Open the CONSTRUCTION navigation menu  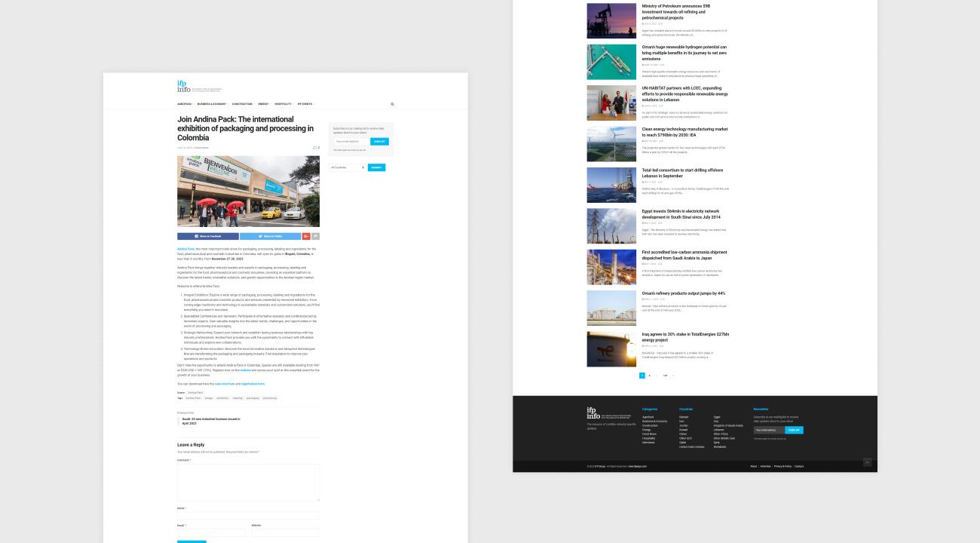pos(243,104)
